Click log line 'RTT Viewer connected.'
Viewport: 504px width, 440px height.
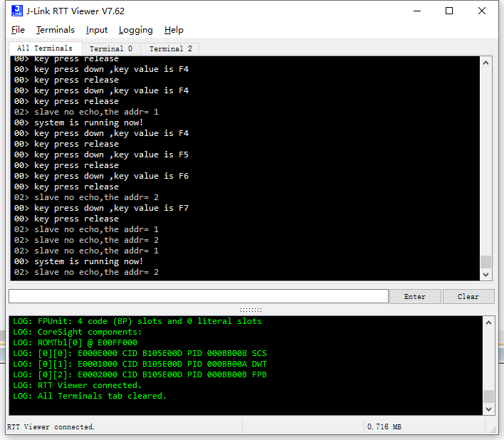click(77, 385)
